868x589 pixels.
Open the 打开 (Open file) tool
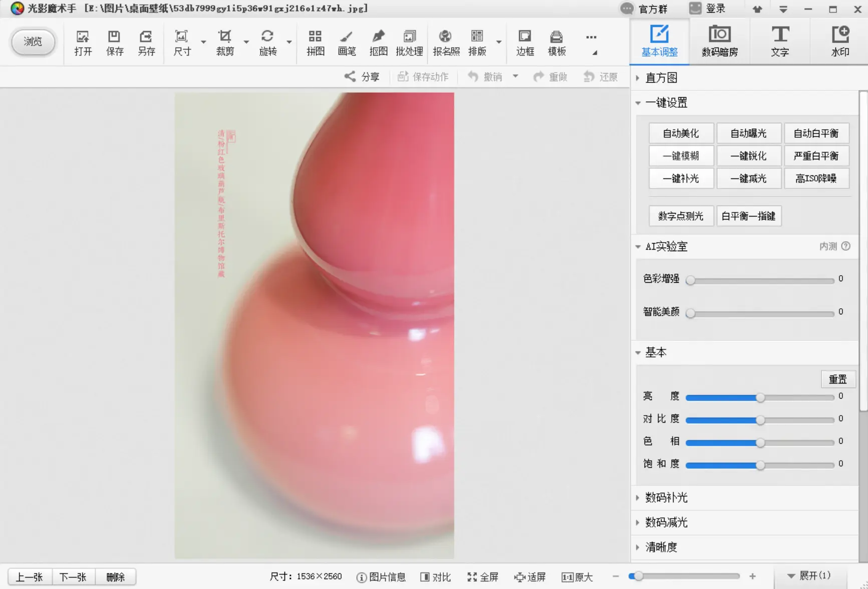pos(83,43)
